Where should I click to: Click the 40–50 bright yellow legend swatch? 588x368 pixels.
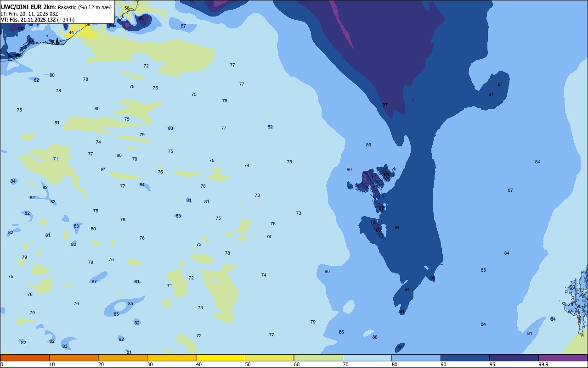point(220,357)
